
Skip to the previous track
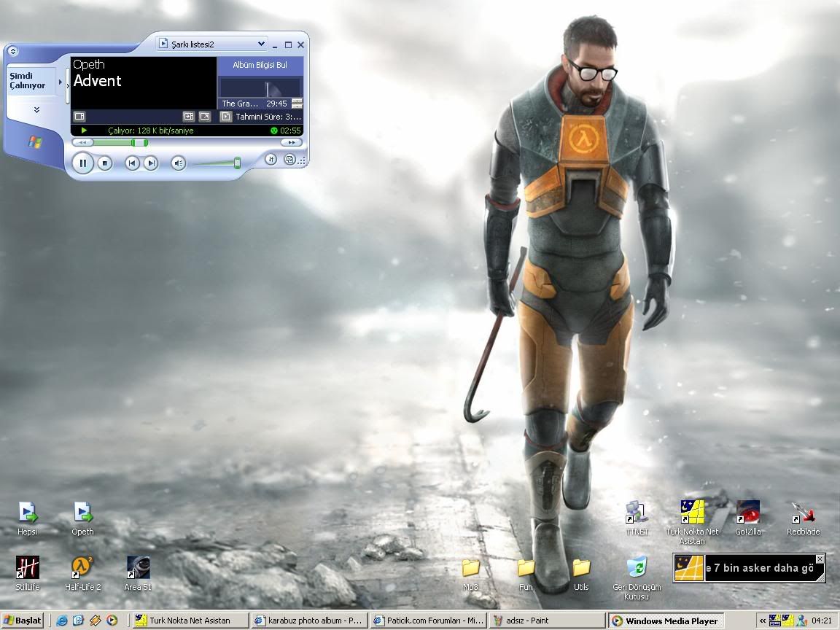tap(132, 163)
